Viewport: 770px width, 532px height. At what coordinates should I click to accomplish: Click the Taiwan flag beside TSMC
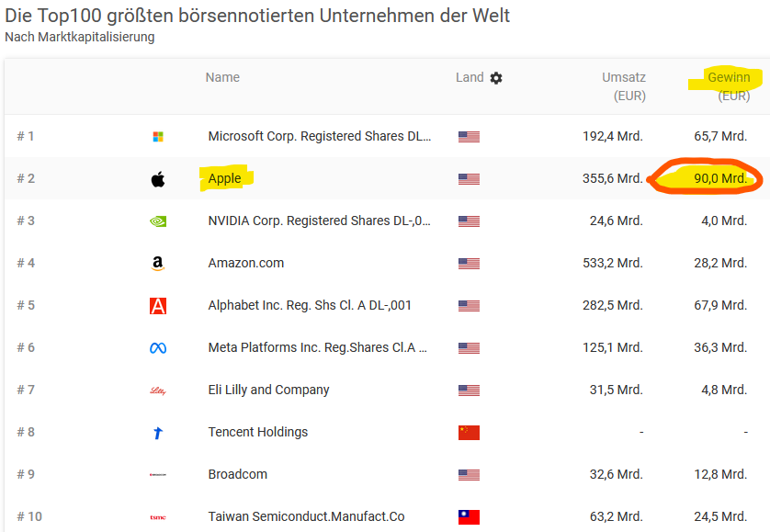click(469, 516)
